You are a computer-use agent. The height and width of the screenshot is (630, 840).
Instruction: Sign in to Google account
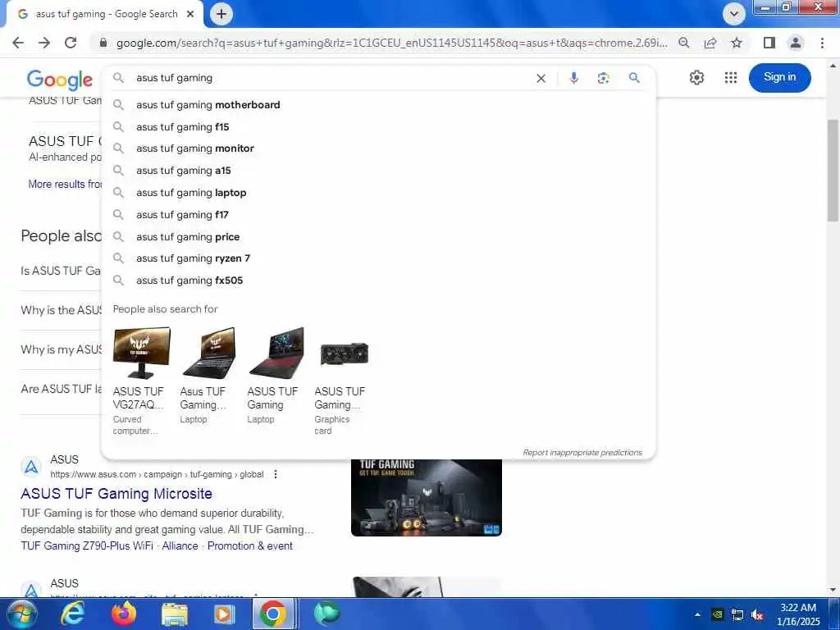point(779,77)
